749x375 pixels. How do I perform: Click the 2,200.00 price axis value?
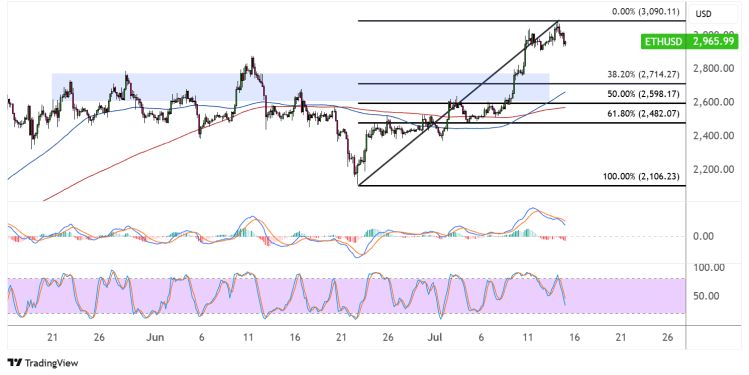(713, 169)
